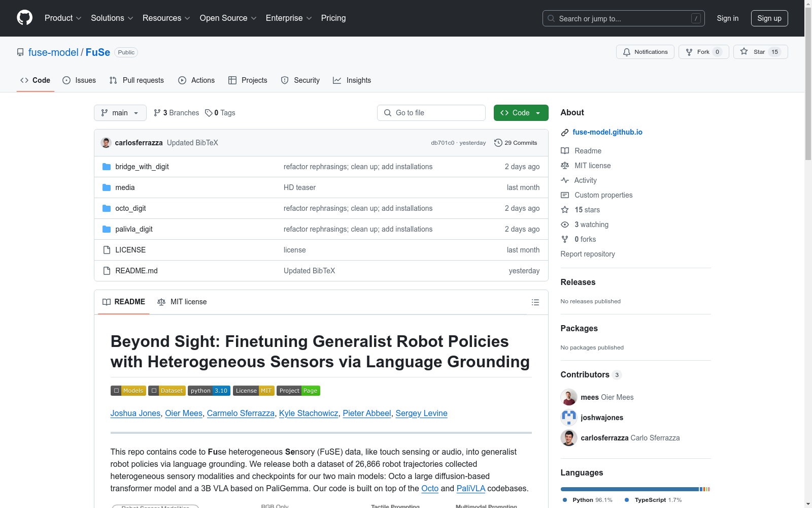Click commit hash db701c0
Image resolution: width=812 pixels, height=508 pixels.
pyautogui.click(x=443, y=143)
